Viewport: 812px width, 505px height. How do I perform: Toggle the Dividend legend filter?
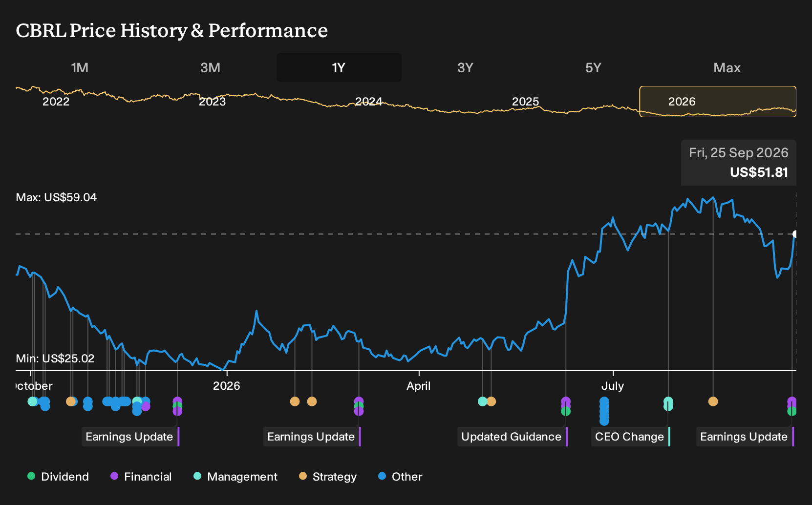click(x=58, y=477)
